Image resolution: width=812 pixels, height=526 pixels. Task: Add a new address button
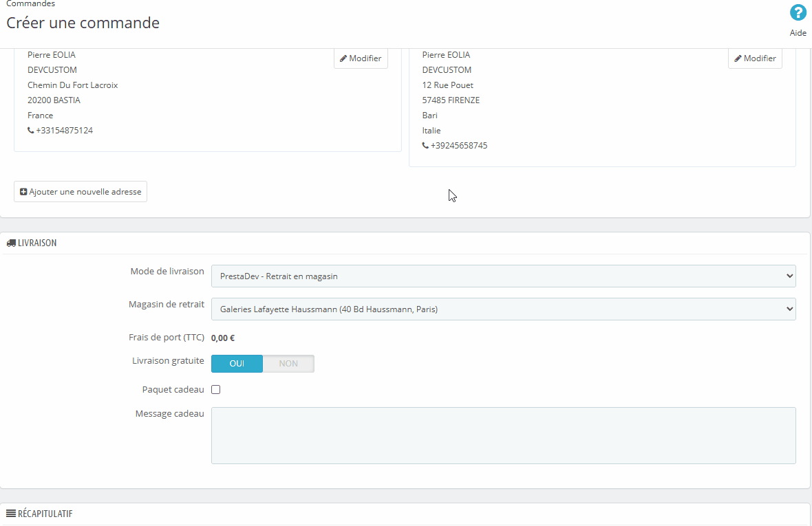pyautogui.click(x=81, y=191)
